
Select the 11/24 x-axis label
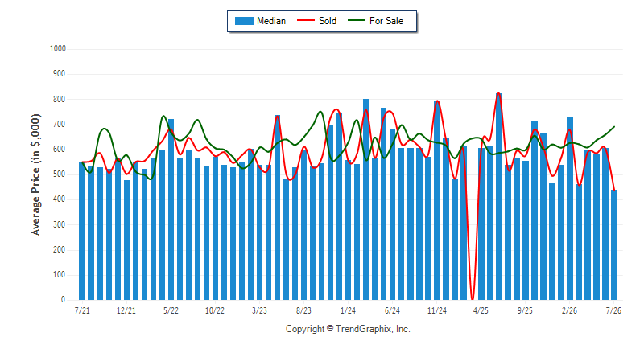436,310
